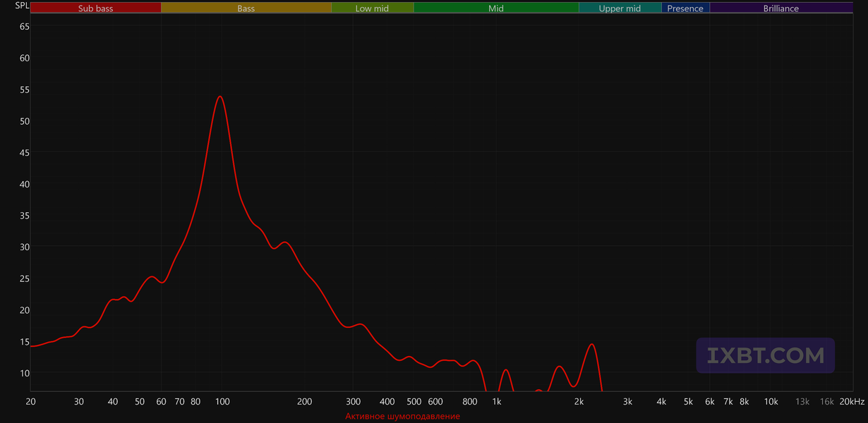This screenshot has height=423, width=868.
Task: Click the 20kHz axis label
Action: tap(851, 402)
